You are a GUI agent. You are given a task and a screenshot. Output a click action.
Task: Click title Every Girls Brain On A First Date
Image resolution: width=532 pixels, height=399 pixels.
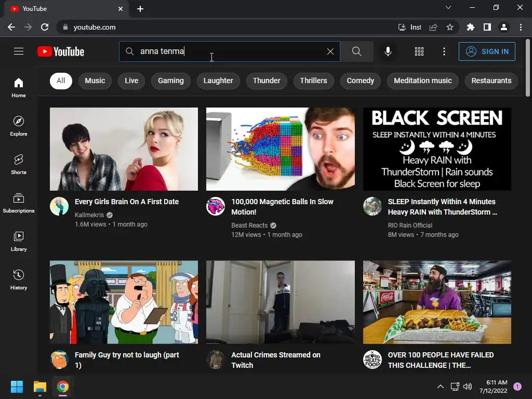click(127, 202)
